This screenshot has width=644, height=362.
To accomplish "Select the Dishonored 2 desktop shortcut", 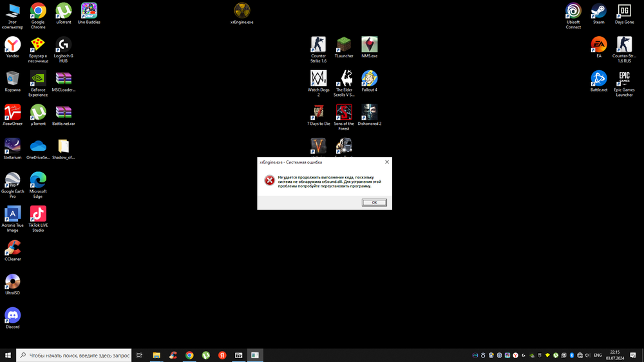I will click(x=369, y=115).
